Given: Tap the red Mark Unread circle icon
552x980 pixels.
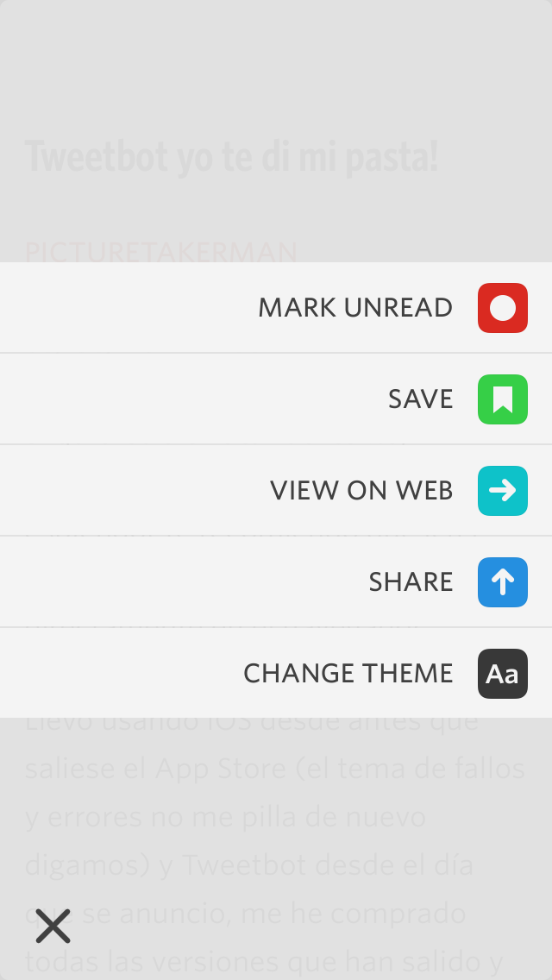Looking at the screenshot, I should pyautogui.click(x=503, y=308).
